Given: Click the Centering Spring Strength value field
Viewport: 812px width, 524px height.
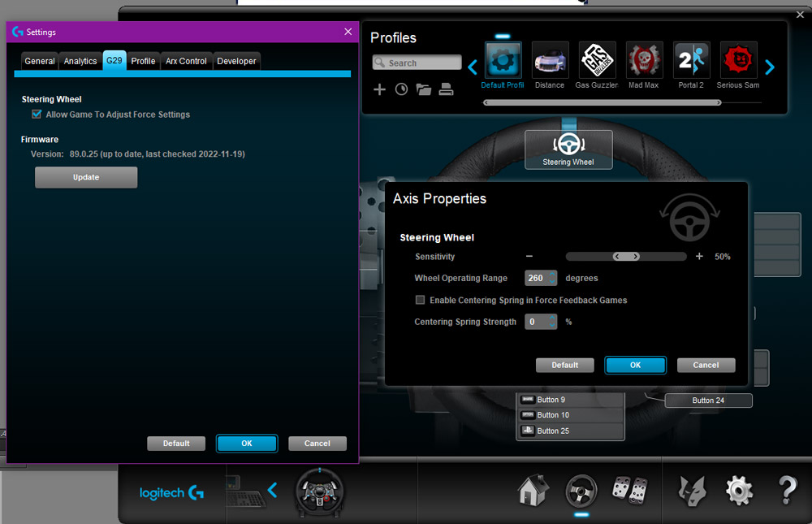Looking at the screenshot, I should (537, 322).
